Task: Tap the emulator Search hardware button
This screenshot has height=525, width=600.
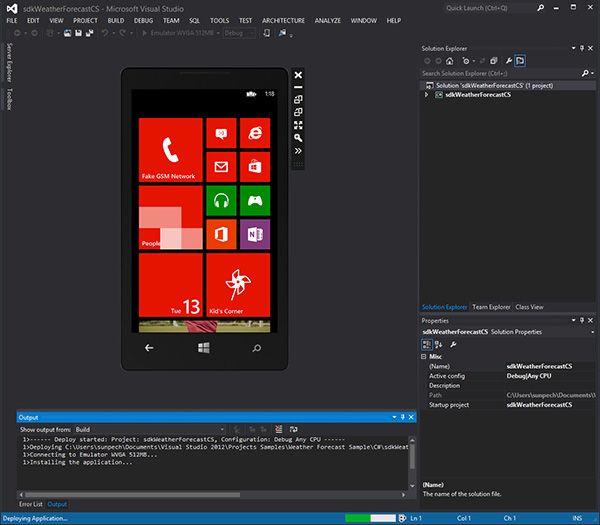Action: 257,348
